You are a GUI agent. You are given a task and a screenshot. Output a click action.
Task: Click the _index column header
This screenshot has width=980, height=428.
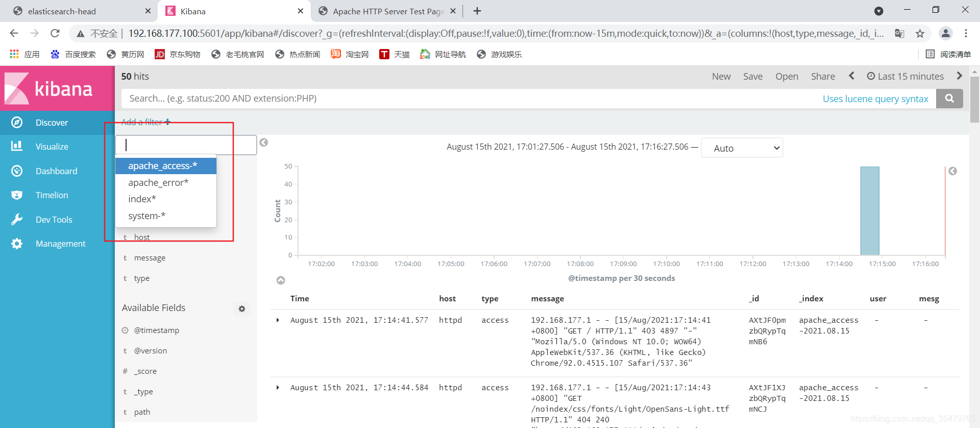[811, 299]
